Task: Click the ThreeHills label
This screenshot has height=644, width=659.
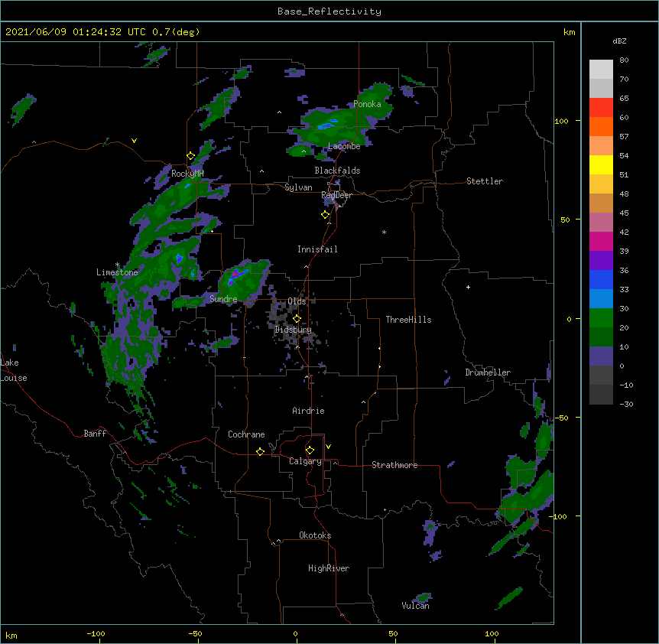Action: click(x=408, y=320)
